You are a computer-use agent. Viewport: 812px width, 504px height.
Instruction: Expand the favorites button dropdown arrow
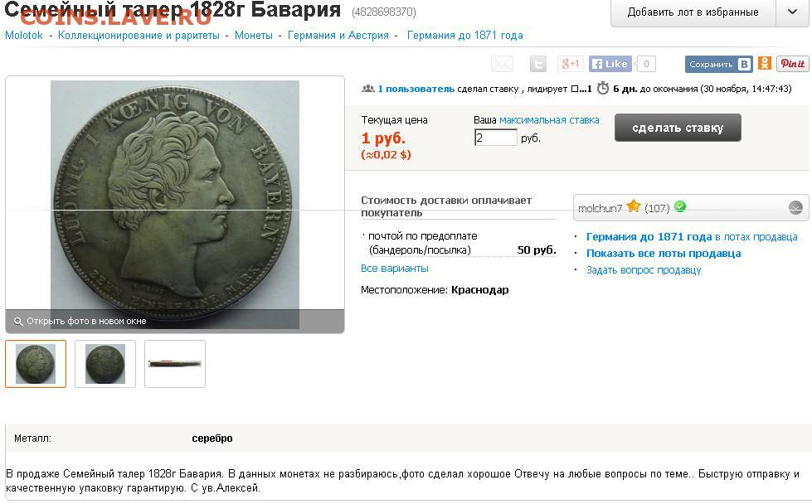tap(792, 12)
